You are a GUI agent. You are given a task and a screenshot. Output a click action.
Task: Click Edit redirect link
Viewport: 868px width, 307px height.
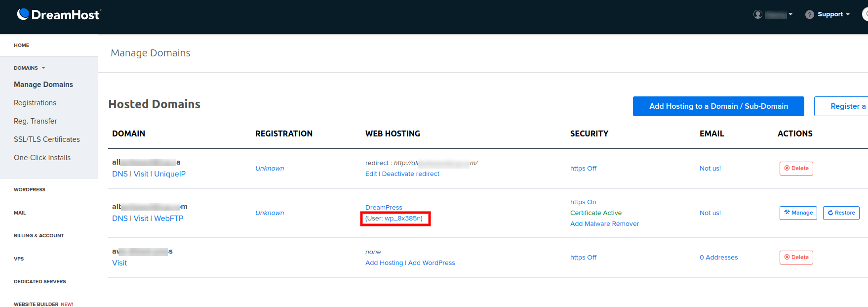point(371,174)
